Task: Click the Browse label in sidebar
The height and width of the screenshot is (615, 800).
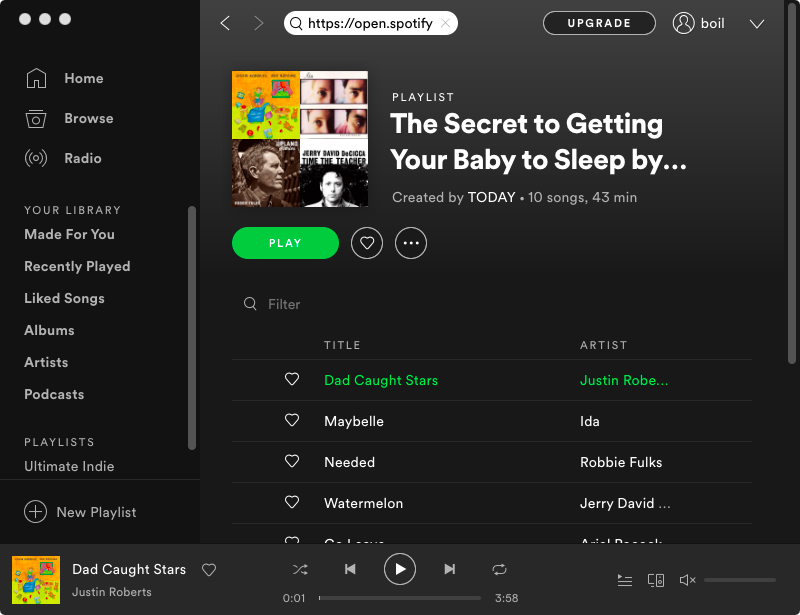Action: 89,118
